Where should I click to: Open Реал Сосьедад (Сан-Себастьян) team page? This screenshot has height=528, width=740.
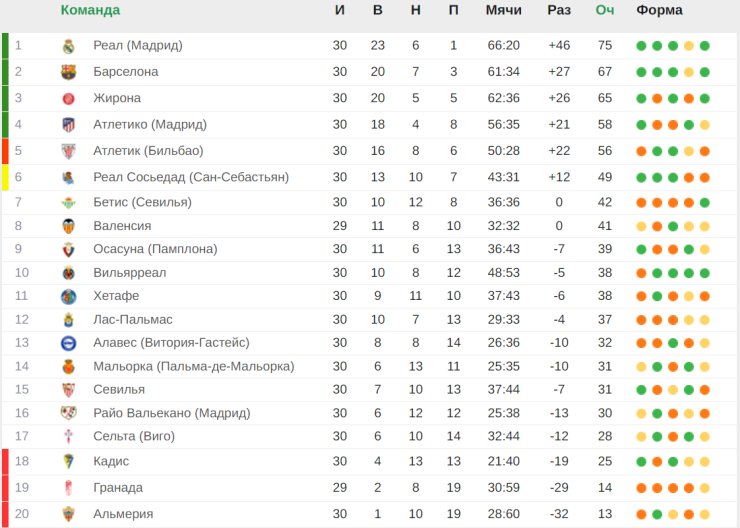[x=191, y=177]
